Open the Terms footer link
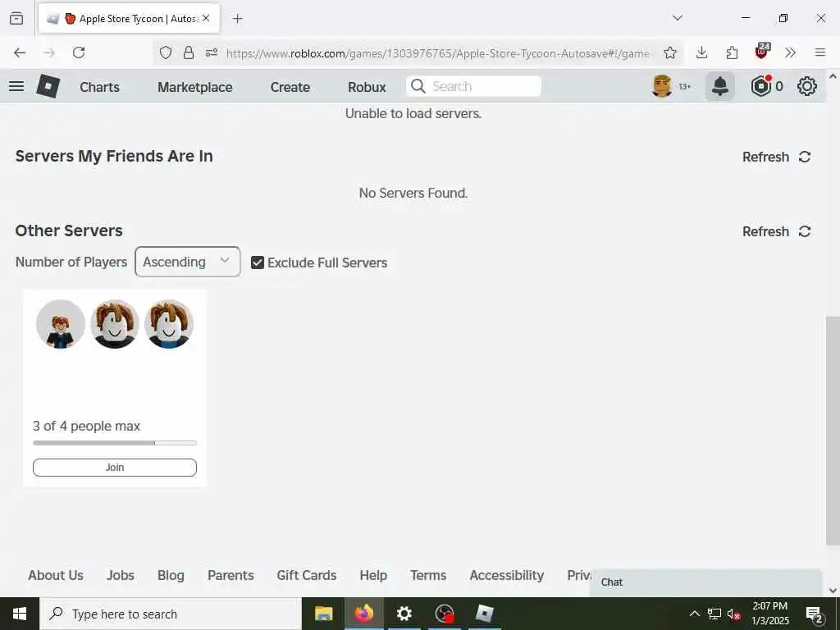 click(x=428, y=575)
